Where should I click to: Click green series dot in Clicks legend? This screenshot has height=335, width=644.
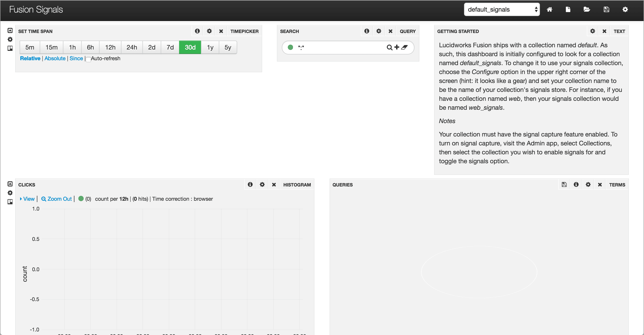click(81, 199)
